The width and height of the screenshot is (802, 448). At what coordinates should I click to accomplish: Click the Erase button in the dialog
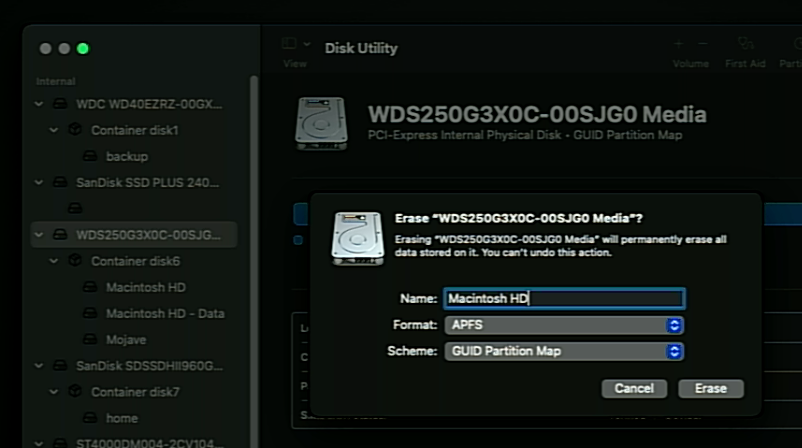710,389
